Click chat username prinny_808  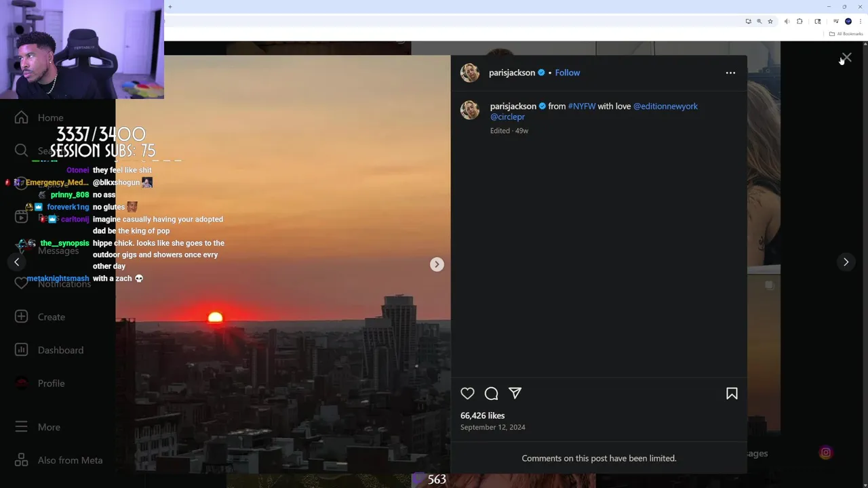[x=70, y=195]
